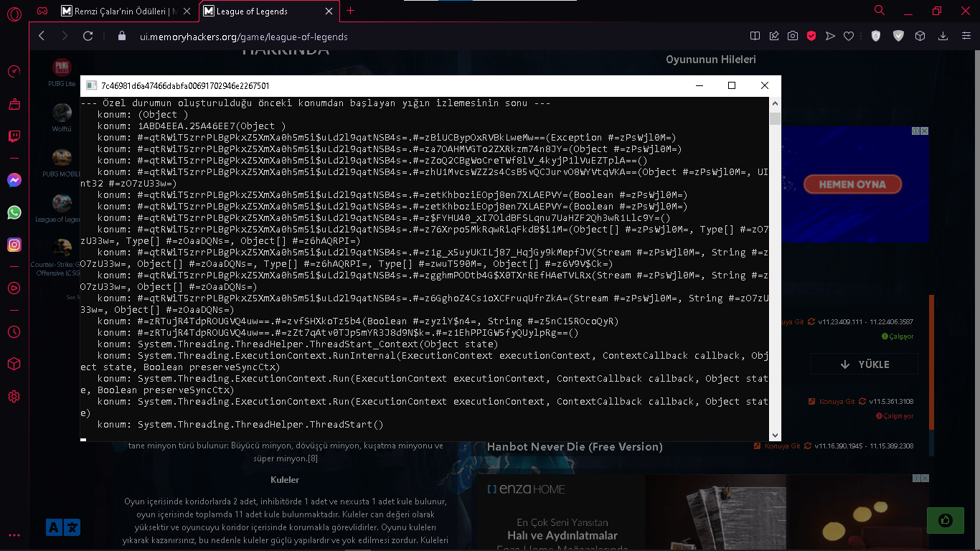
Task: Open the blue shield extension icon
Action: click(875, 36)
